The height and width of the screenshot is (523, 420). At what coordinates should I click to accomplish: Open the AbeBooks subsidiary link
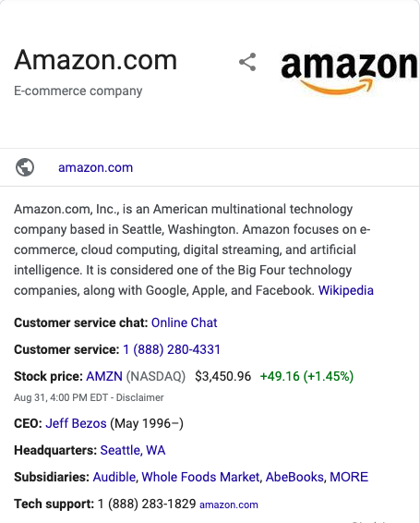[294, 477]
